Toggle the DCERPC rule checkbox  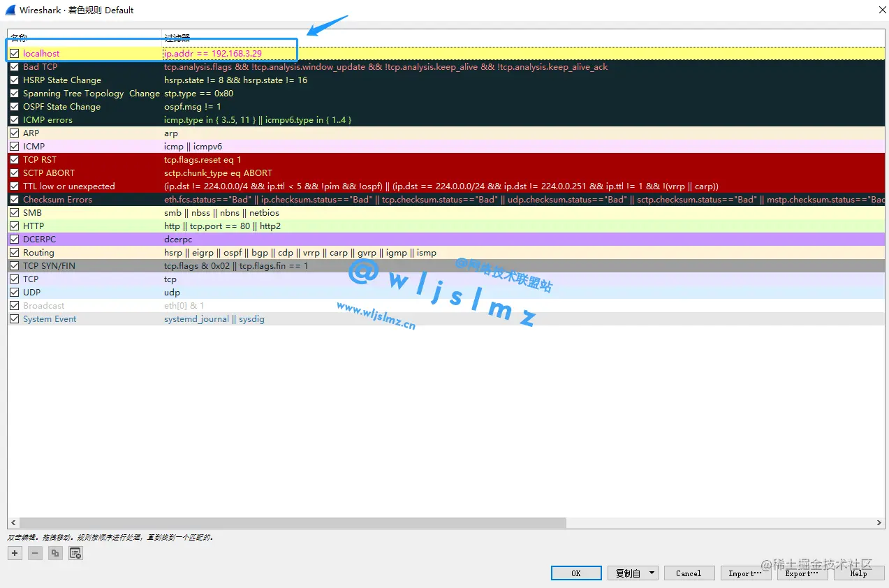tap(15, 240)
